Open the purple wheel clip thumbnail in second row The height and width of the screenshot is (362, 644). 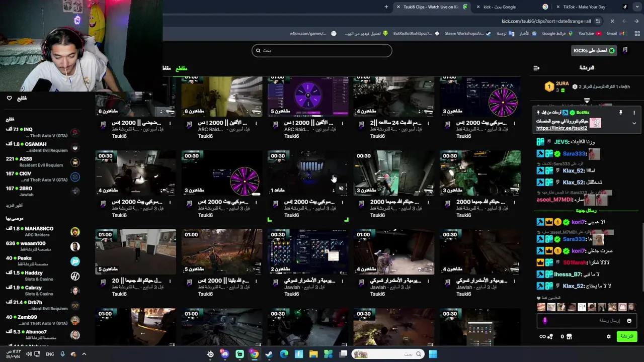point(222,173)
